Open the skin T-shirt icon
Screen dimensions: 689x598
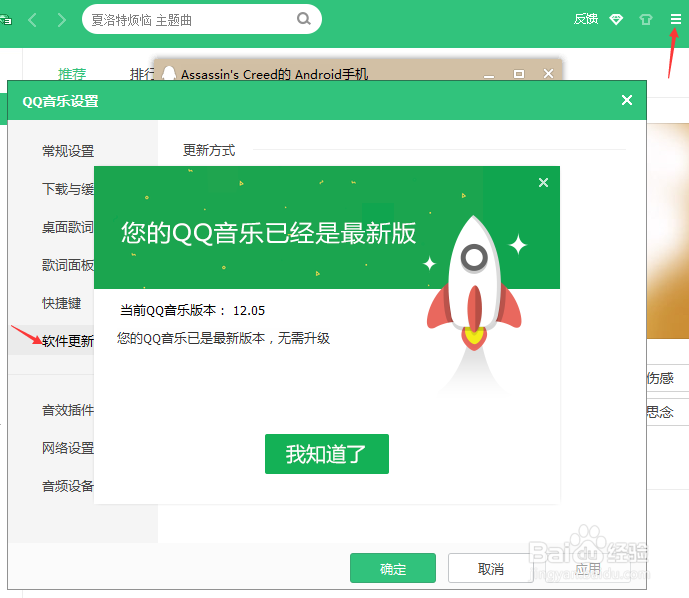[645, 19]
